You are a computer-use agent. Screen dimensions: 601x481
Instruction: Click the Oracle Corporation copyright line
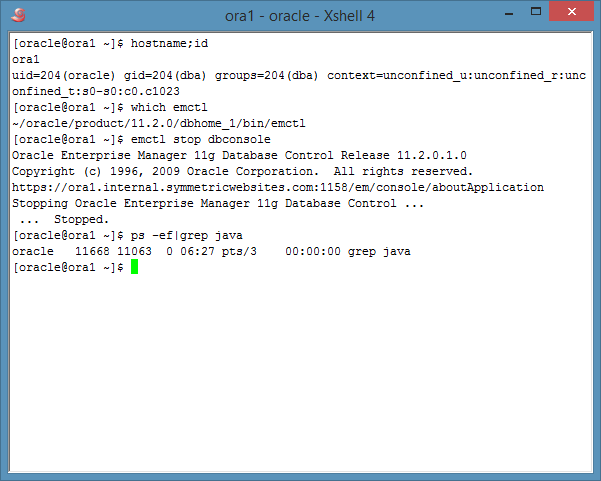click(x=240, y=171)
